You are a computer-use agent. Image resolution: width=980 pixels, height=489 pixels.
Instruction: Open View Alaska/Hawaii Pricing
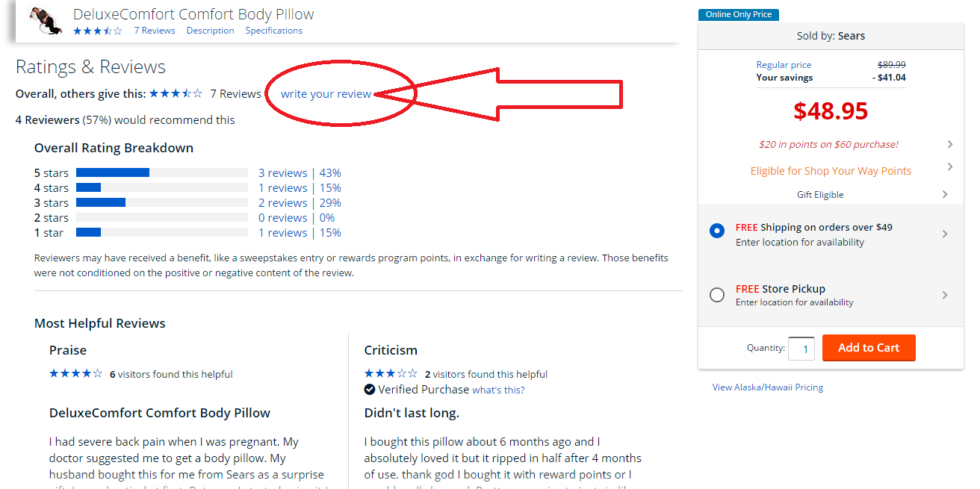coord(767,387)
